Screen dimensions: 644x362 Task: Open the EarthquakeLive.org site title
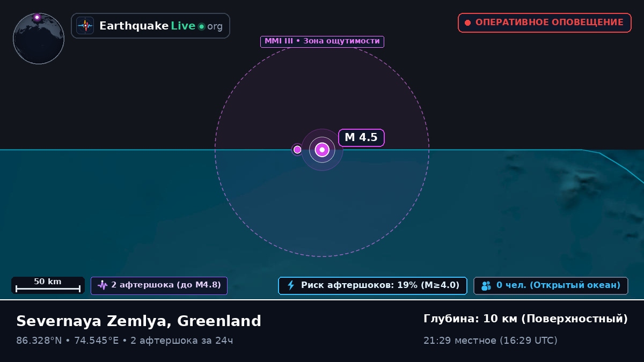[x=161, y=26]
